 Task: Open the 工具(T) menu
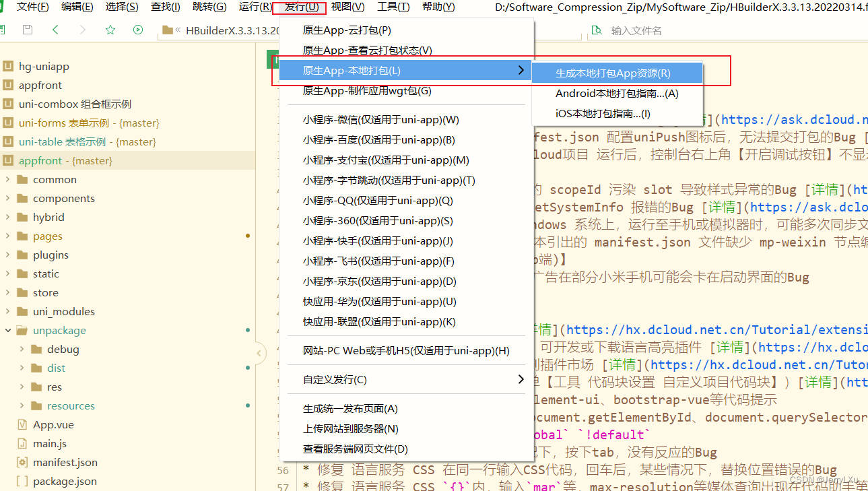click(x=393, y=7)
